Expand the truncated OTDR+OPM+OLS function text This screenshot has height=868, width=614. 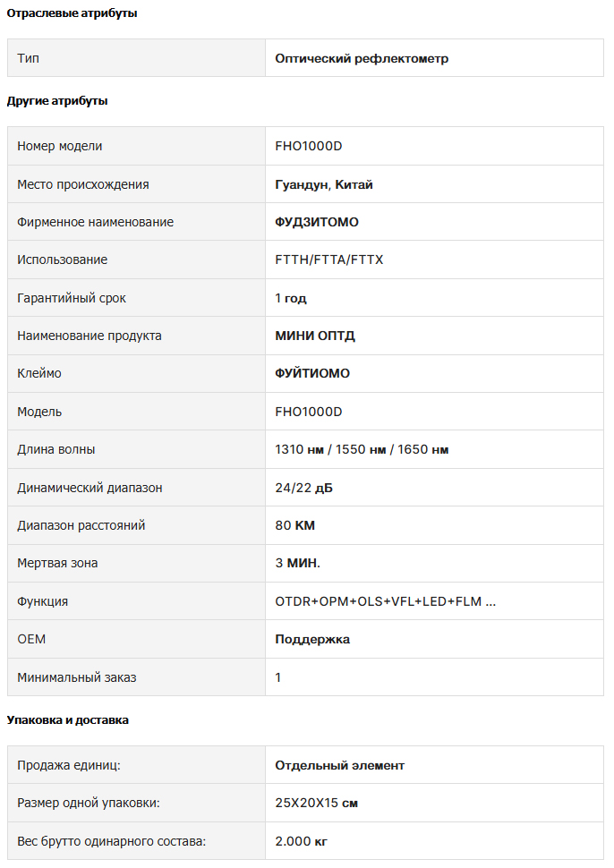pos(386,601)
